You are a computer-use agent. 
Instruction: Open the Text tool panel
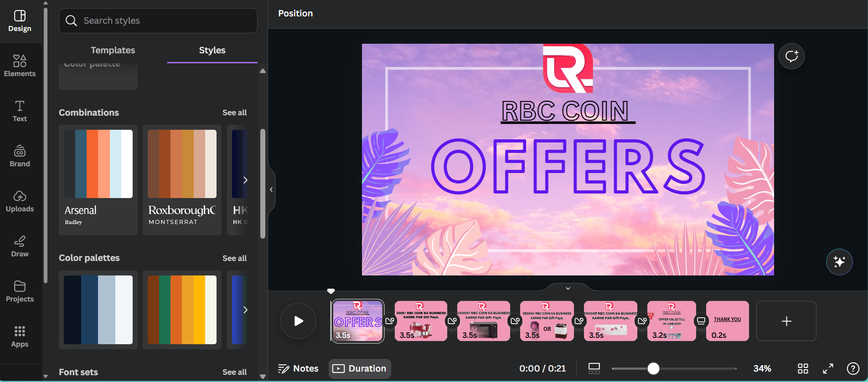[x=20, y=111]
